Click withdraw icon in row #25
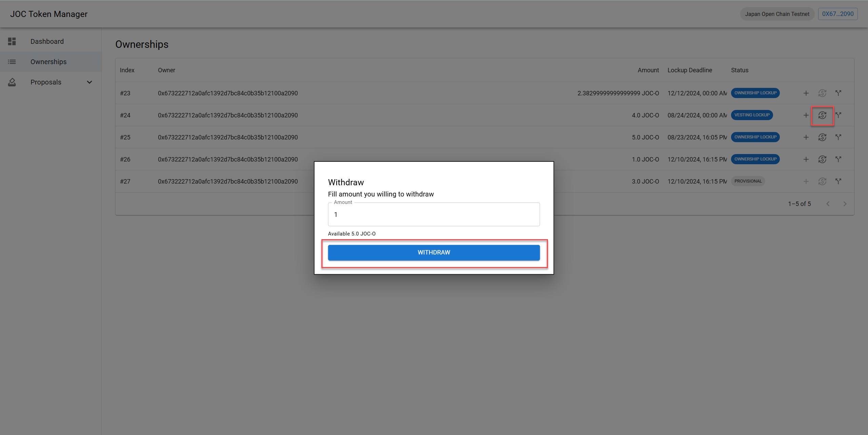This screenshot has width=868, height=435. click(x=822, y=137)
